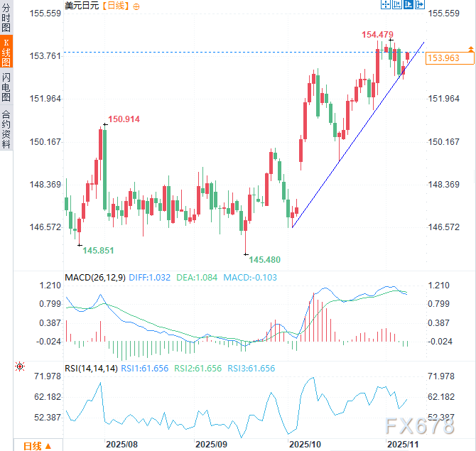
Task: Select the K线图 tab
Action: tap(6, 53)
